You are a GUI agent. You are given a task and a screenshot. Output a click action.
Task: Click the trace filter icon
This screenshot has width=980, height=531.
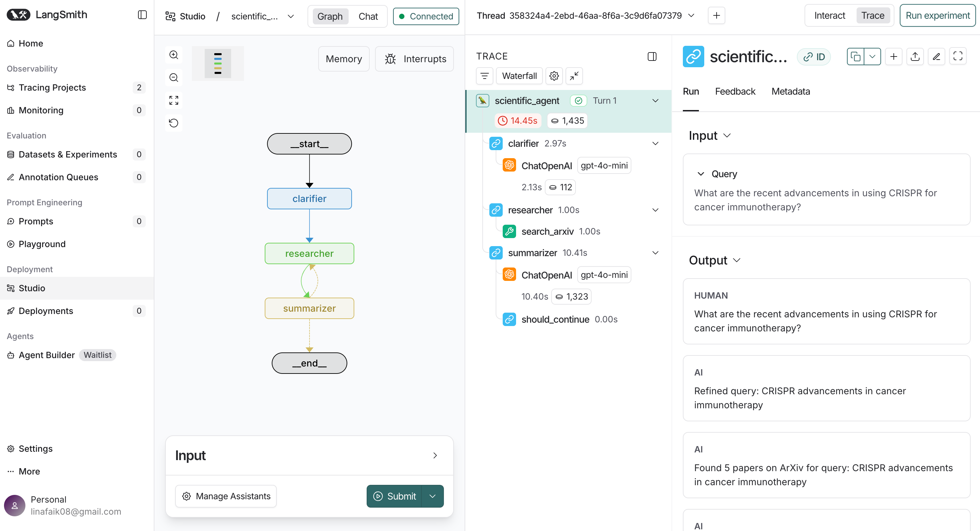[484, 76]
